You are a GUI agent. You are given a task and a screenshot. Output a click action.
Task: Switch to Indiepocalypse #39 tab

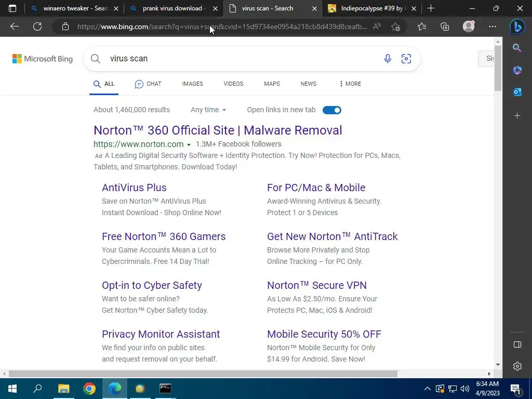tap(371, 8)
